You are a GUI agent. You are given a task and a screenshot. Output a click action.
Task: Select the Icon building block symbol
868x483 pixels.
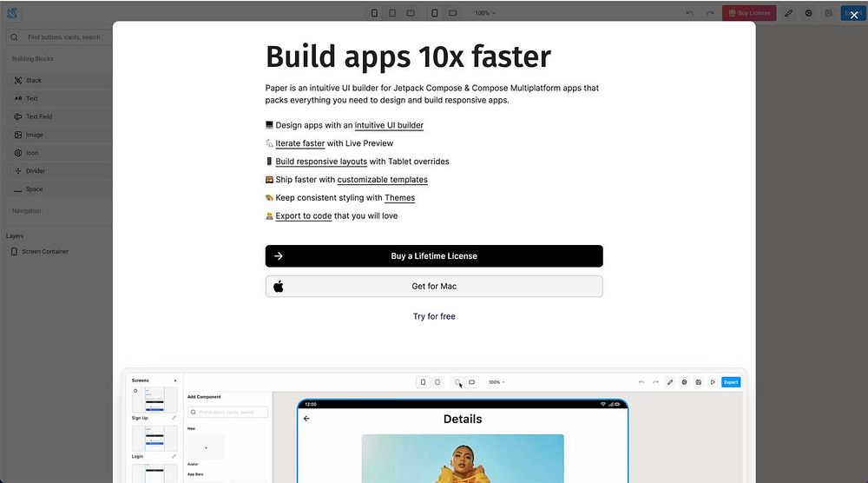pos(18,153)
